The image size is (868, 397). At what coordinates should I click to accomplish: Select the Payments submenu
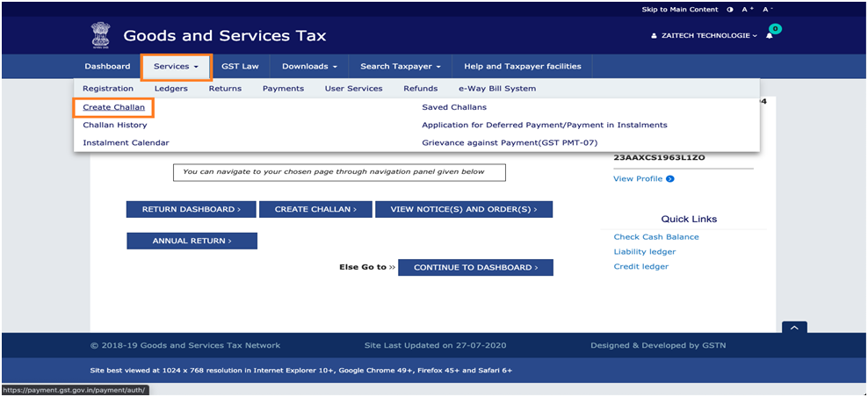pyautogui.click(x=284, y=89)
